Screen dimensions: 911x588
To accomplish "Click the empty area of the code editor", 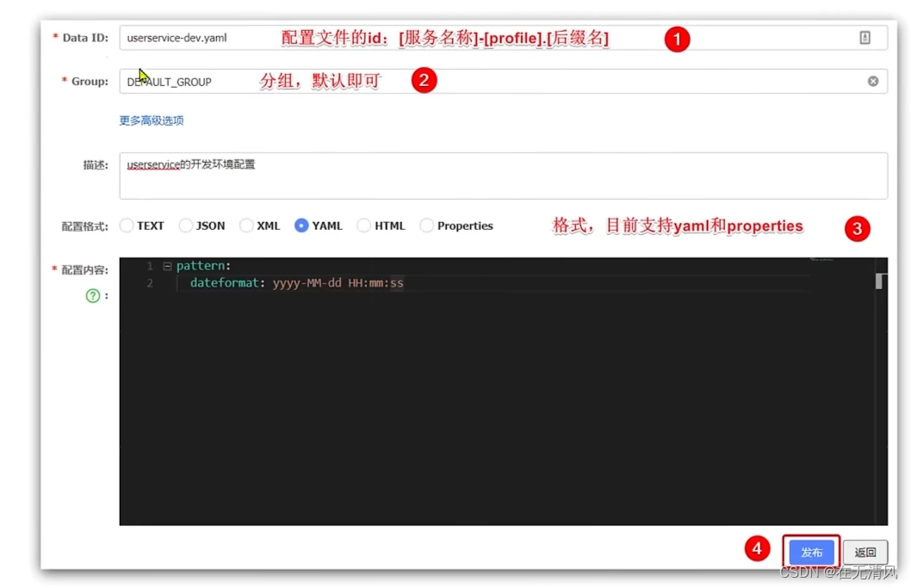I will pos(499,406).
